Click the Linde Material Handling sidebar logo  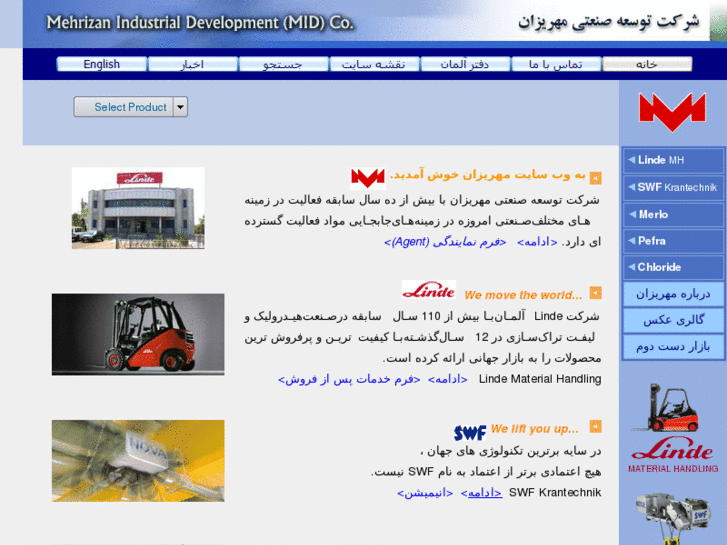[673, 455]
